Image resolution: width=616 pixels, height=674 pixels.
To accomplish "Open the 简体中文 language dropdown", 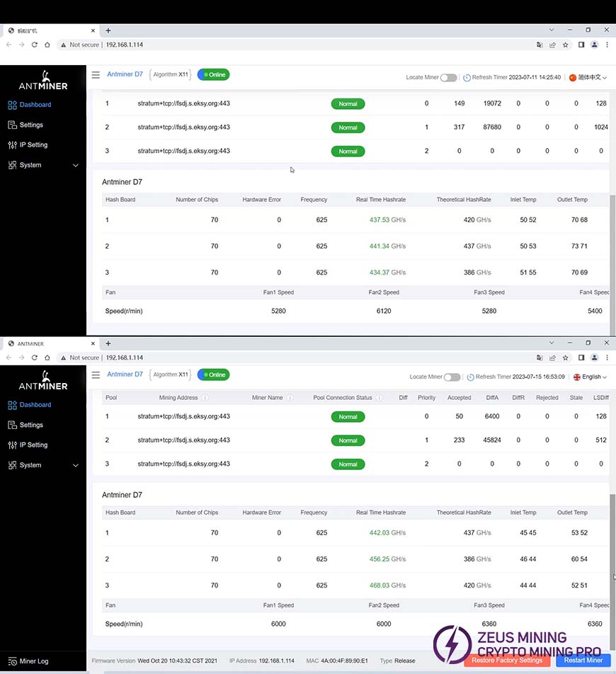I will point(588,78).
